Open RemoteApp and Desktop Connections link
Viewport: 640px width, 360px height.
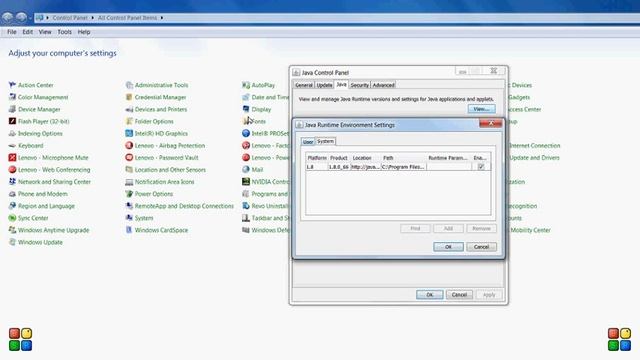coord(184,206)
